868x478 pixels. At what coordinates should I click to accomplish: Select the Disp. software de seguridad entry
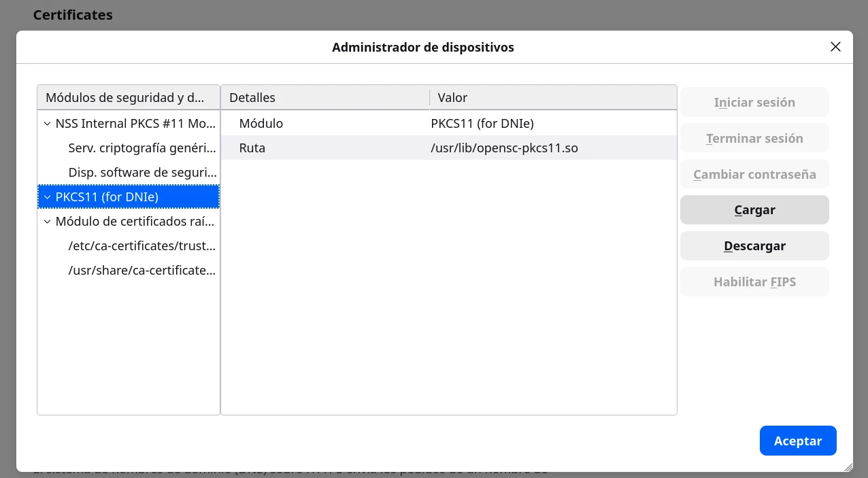[x=136, y=172]
